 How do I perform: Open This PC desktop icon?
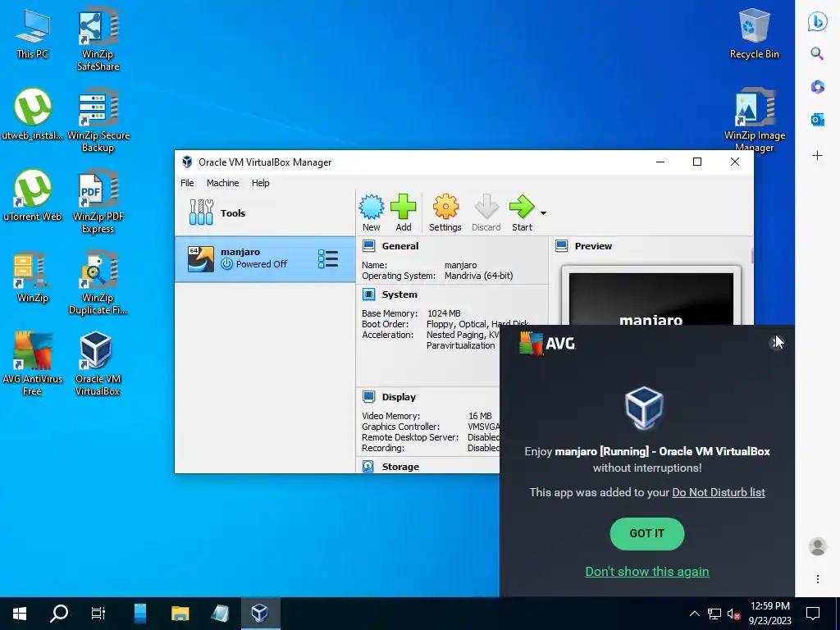tap(32, 33)
